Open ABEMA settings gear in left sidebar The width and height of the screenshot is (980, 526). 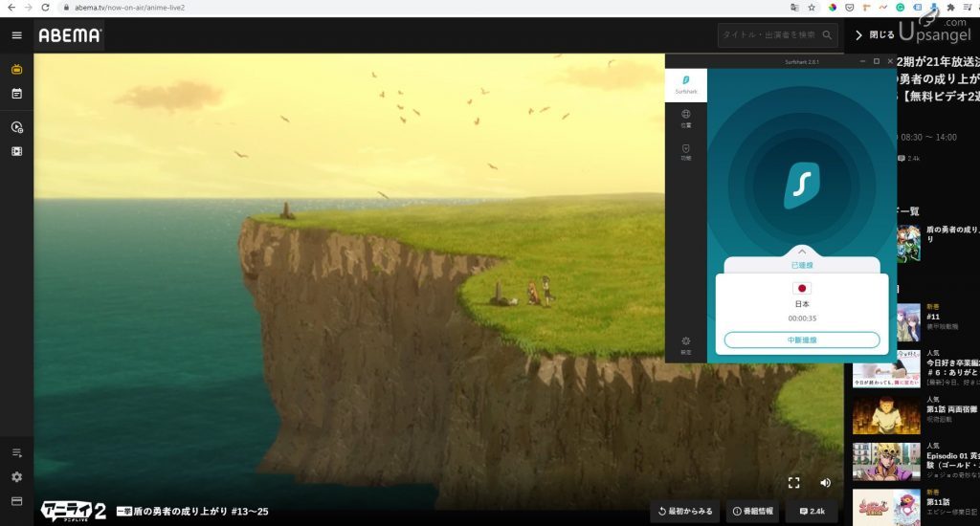[x=17, y=476]
